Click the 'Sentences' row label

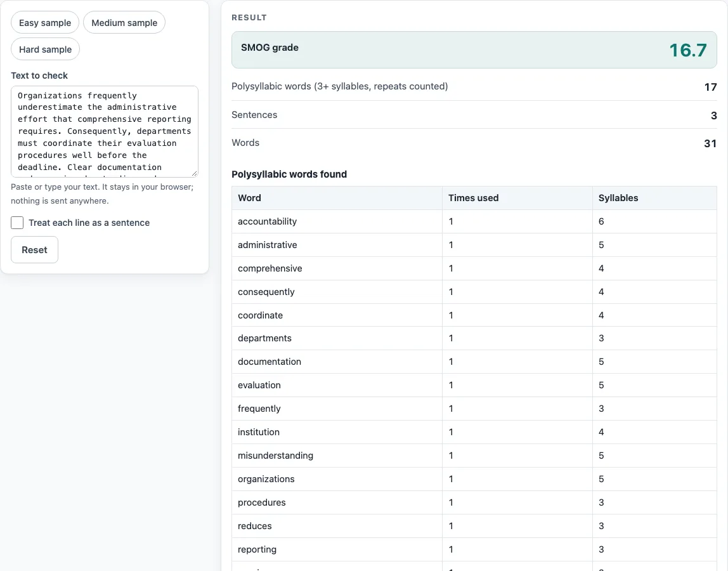click(x=254, y=115)
